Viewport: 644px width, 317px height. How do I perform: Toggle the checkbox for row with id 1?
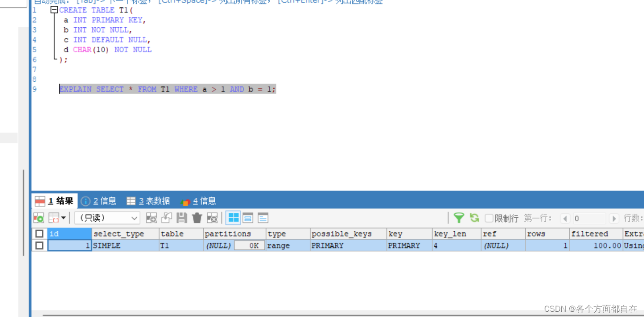pos(40,245)
